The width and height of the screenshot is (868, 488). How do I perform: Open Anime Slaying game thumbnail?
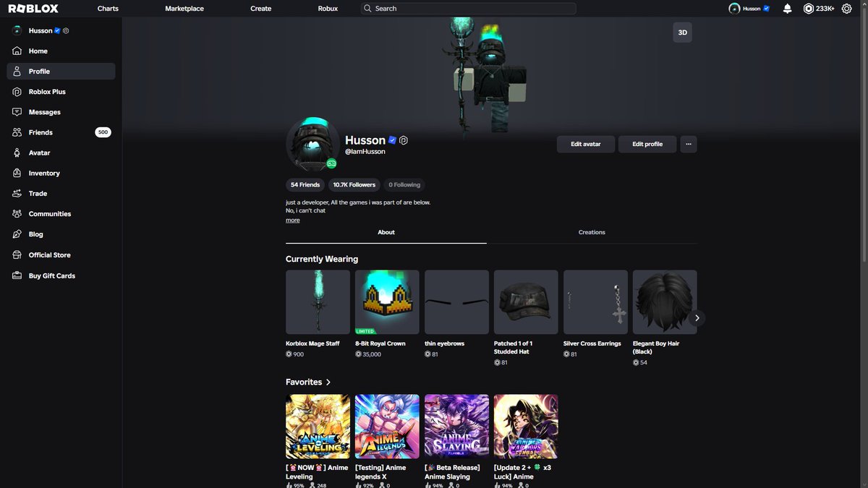coord(456,427)
